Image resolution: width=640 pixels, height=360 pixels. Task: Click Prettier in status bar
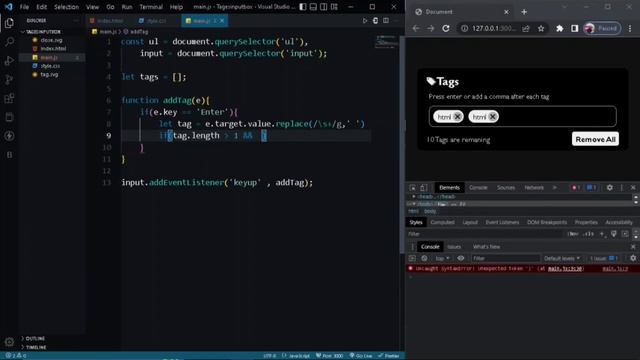point(389,356)
